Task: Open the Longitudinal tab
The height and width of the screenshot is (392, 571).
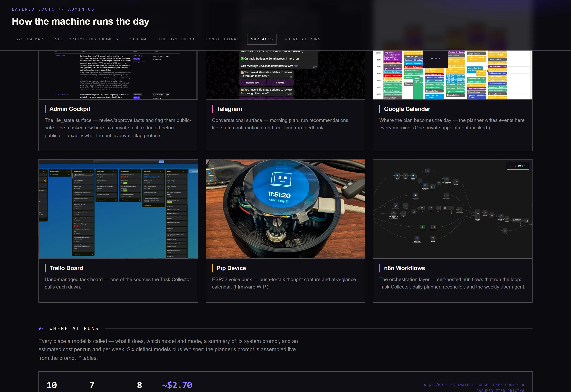Action: 222,39
